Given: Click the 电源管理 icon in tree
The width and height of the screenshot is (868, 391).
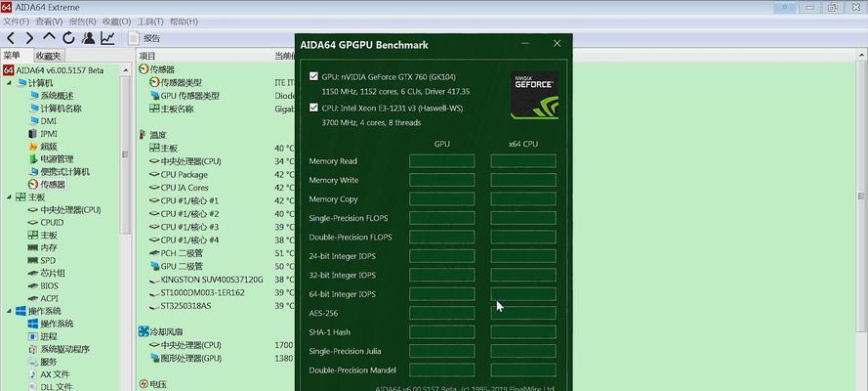Looking at the screenshot, I should click(33, 159).
